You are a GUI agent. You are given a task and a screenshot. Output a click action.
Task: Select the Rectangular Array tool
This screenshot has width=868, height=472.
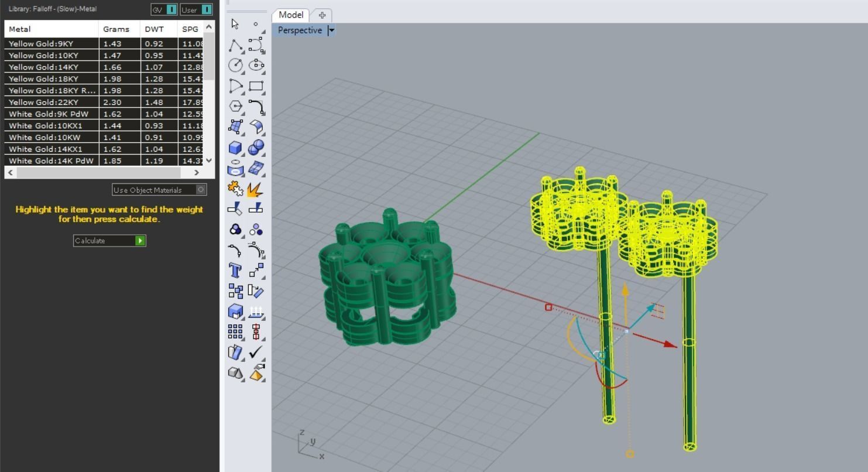click(235, 332)
